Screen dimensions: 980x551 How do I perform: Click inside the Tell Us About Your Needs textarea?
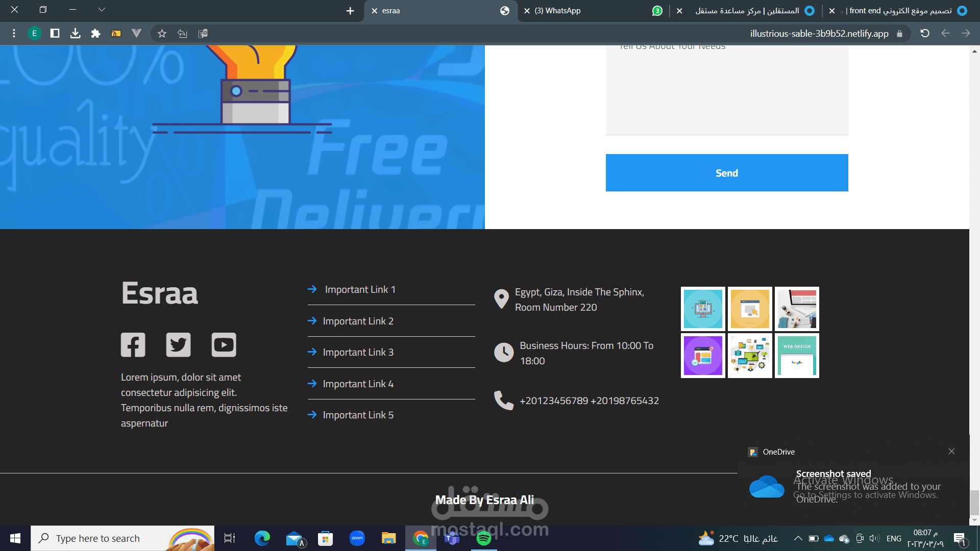(x=727, y=89)
